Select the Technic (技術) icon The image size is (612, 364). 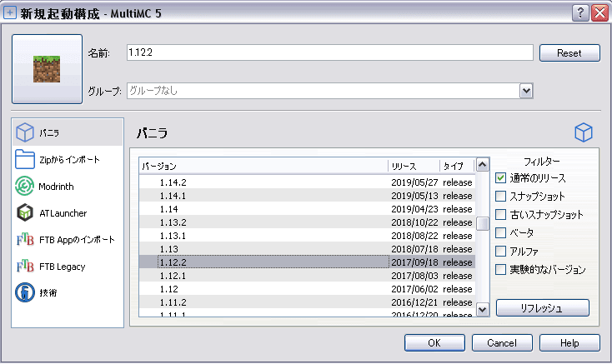tap(25, 292)
